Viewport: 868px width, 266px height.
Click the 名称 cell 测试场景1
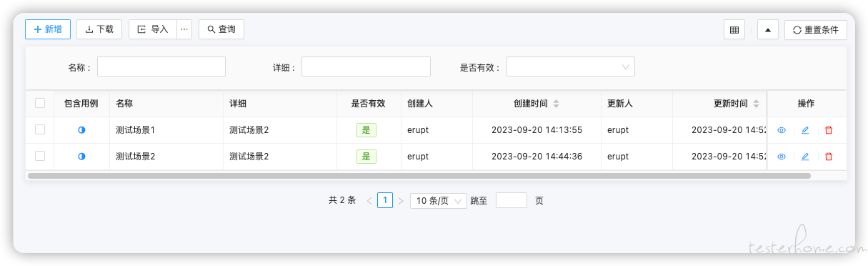click(x=135, y=130)
